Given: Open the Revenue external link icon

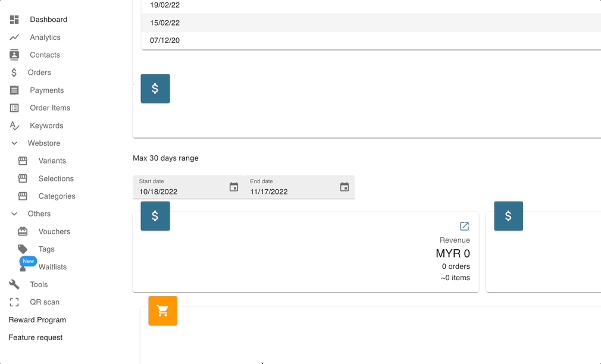Looking at the screenshot, I should click(x=464, y=227).
